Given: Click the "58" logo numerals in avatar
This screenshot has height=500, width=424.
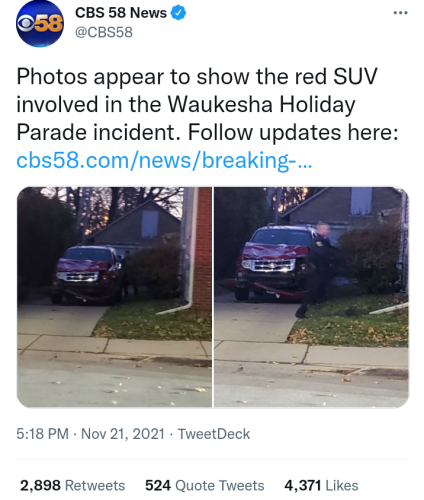Looking at the screenshot, I should click(49, 24).
